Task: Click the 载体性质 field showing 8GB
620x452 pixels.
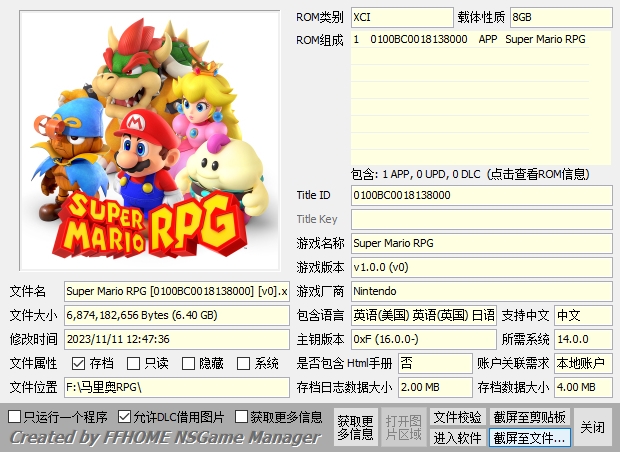Action: point(561,17)
